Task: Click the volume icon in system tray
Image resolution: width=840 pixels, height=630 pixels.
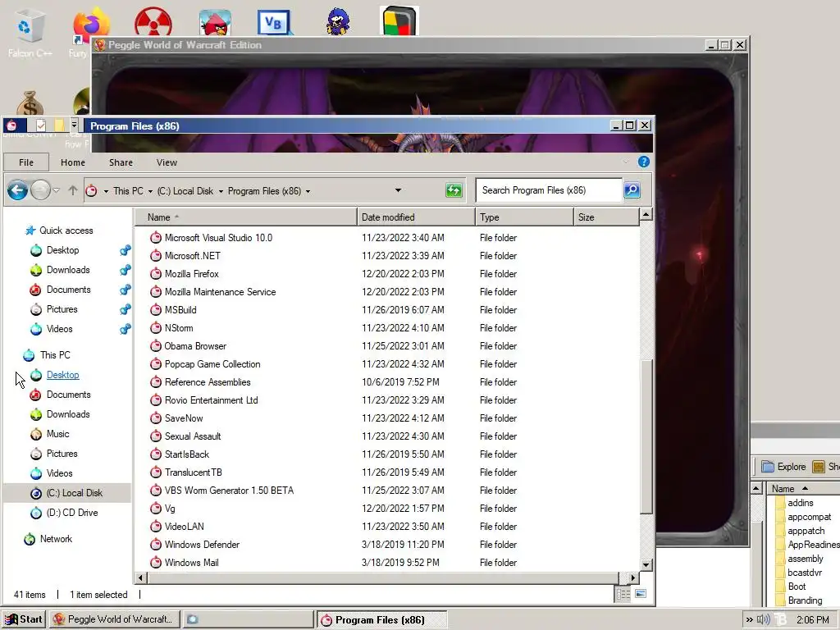Action: 763,620
